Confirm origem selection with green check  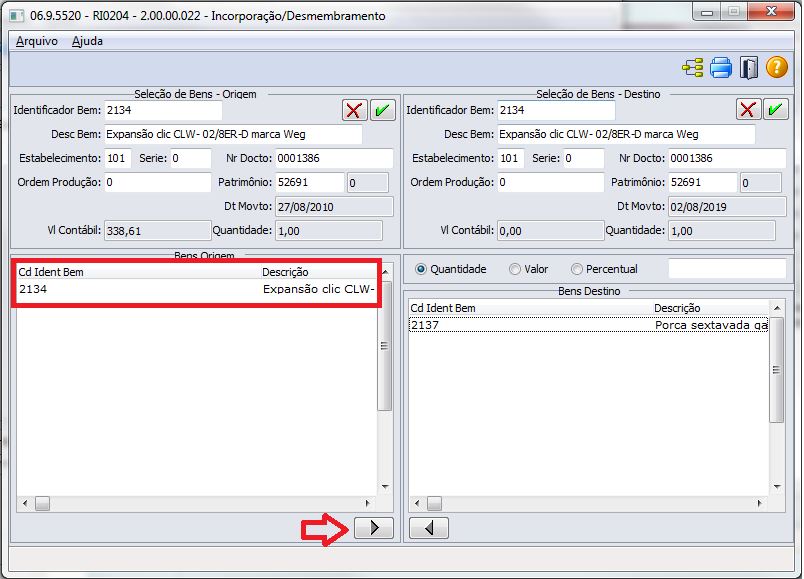[382, 110]
